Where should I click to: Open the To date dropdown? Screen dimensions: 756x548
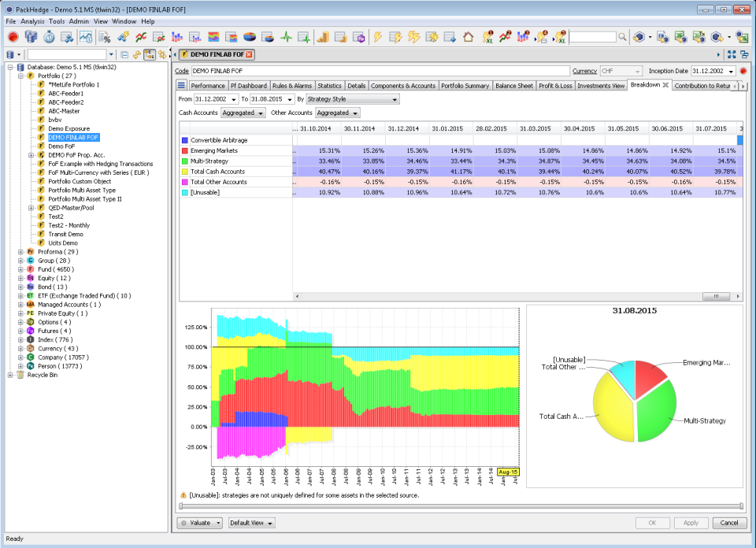[x=290, y=99]
